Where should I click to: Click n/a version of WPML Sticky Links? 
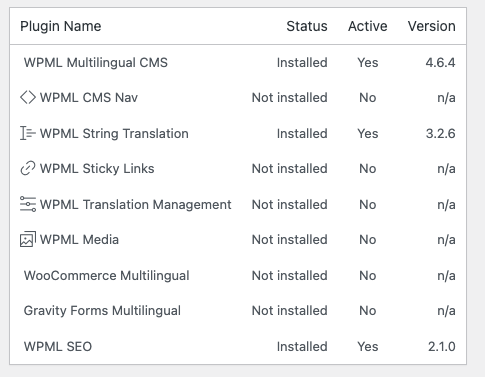446,168
